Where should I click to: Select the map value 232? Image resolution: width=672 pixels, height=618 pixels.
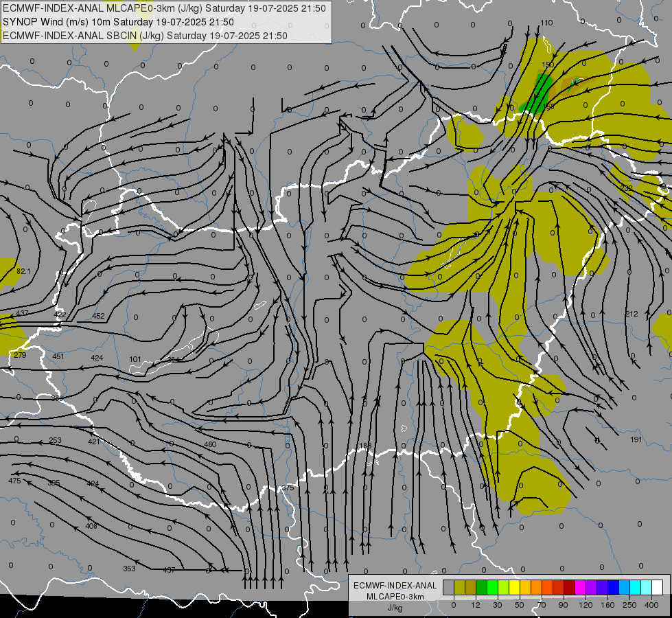pos(626,188)
